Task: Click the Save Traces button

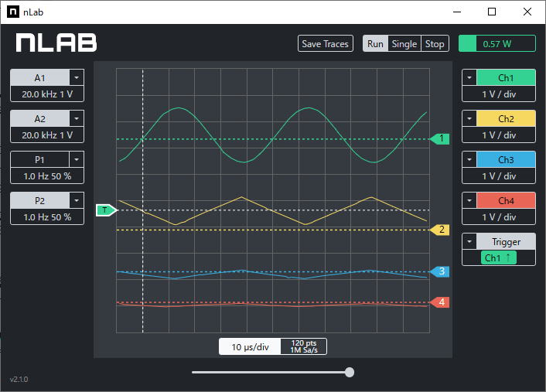Action: point(325,44)
